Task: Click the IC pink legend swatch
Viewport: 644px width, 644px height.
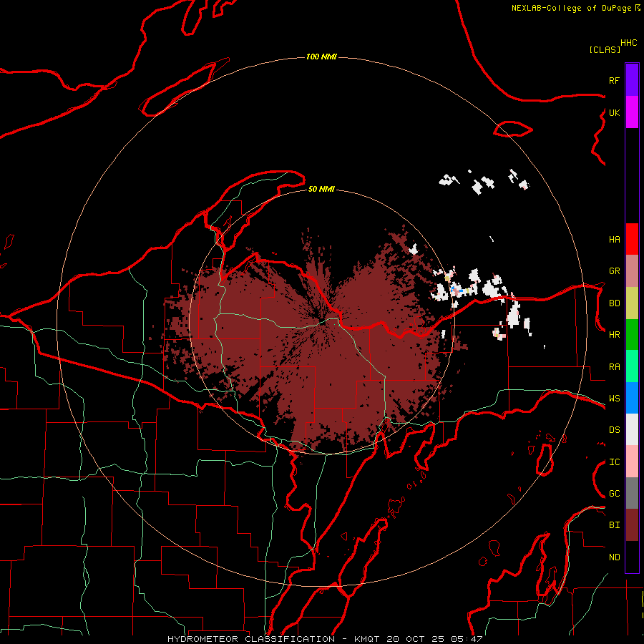Action: pos(632,462)
